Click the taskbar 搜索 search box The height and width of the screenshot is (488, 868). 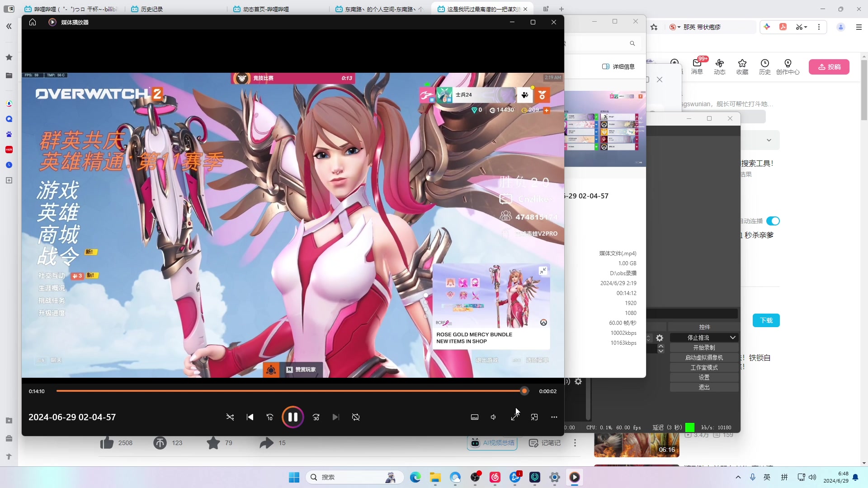click(355, 477)
